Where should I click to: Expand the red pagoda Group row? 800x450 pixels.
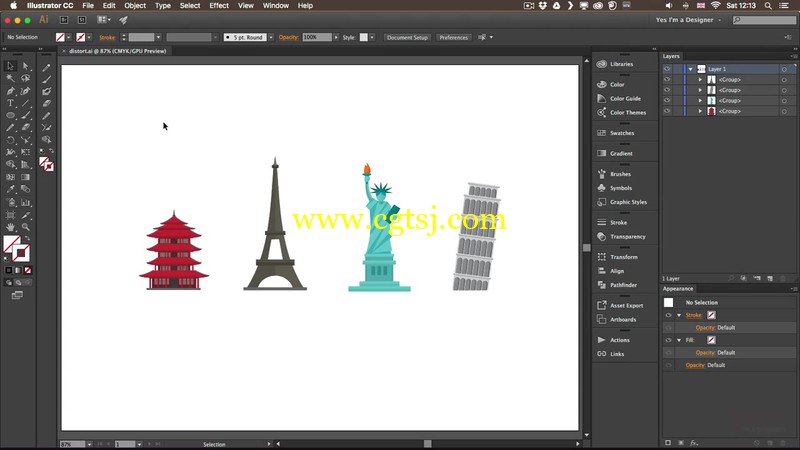(701, 111)
